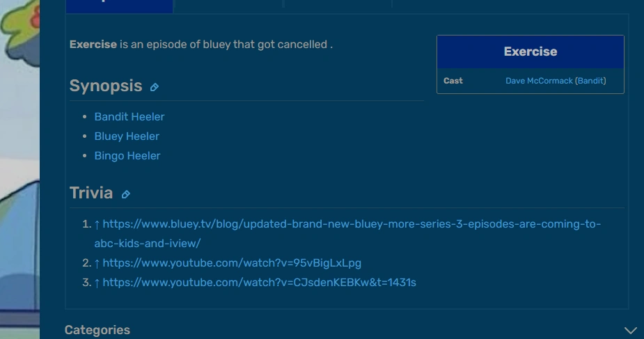Image resolution: width=644 pixels, height=339 pixels.
Task: Click the Exercise infobox title
Action: tap(531, 52)
